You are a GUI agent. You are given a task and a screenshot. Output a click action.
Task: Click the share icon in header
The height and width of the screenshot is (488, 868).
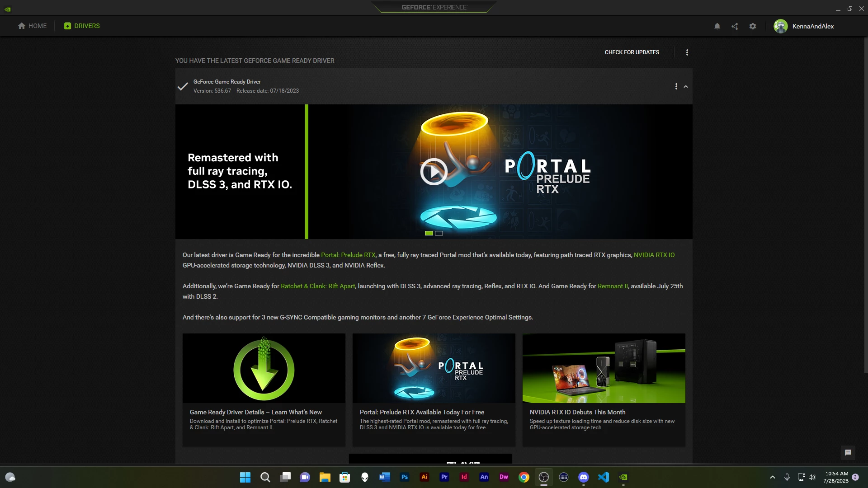(735, 26)
